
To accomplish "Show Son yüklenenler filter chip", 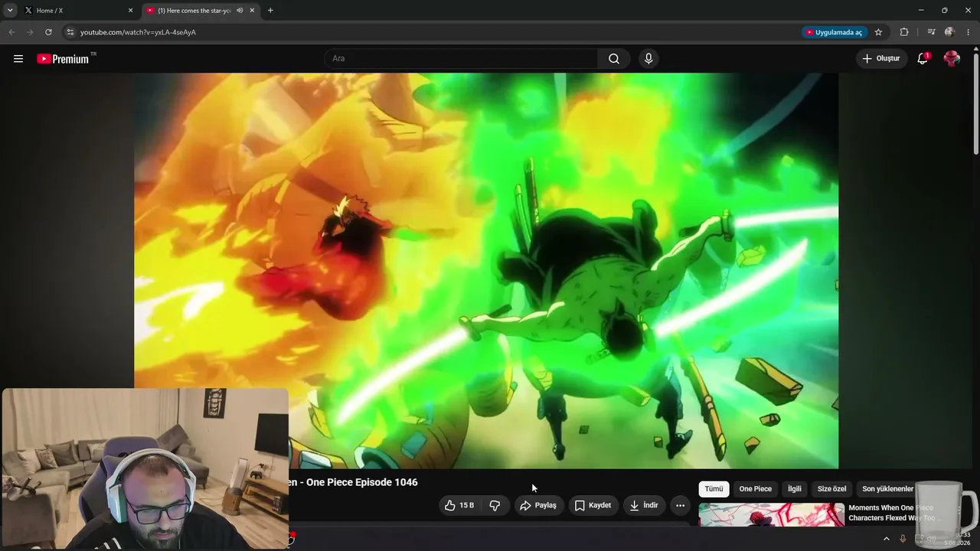I will pos(888,489).
